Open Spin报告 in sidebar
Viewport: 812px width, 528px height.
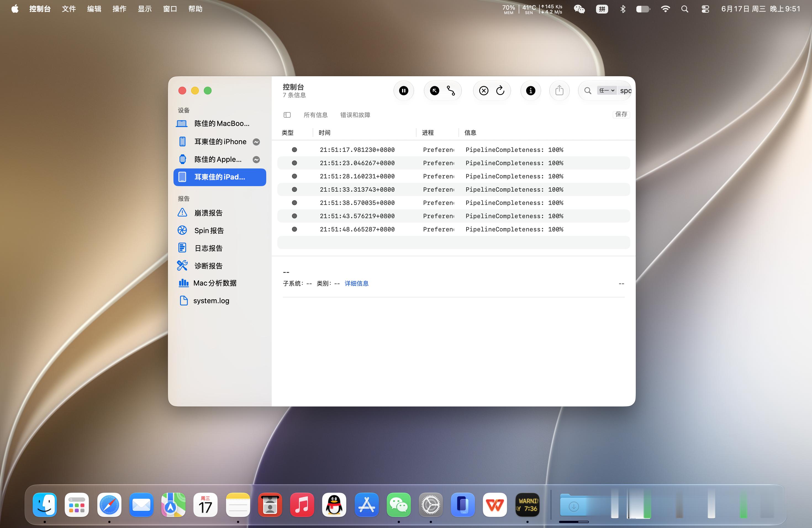[220, 231]
